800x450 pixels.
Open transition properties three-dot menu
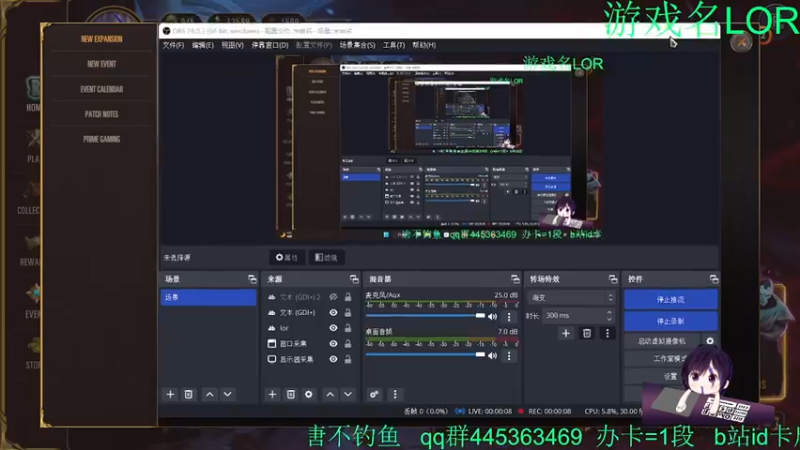tap(607, 334)
